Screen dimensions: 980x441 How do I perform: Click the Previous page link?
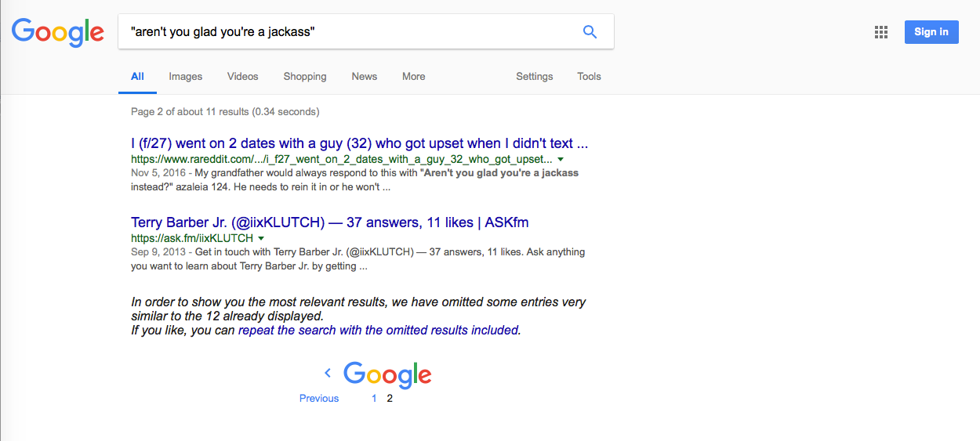click(x=319, y=398)
